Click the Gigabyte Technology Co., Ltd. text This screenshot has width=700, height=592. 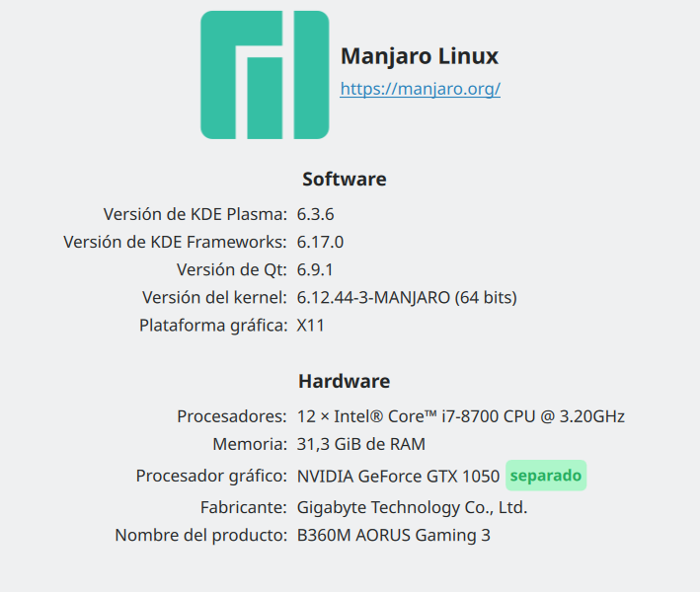pyautogui.click(x=412, y=508)
